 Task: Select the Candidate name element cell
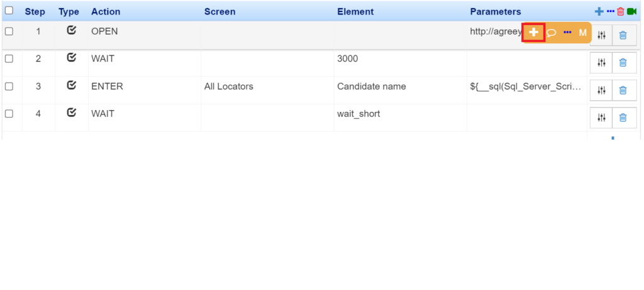click(x=371, y=86)
